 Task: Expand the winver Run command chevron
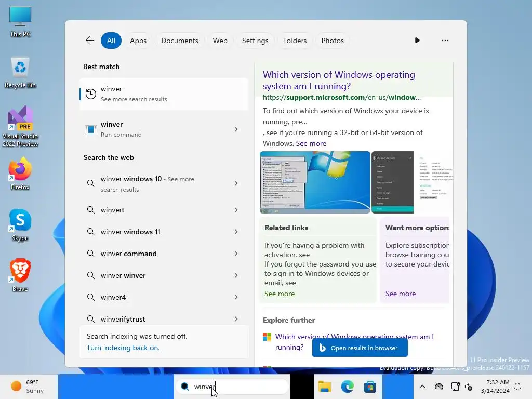click(236, 129)
